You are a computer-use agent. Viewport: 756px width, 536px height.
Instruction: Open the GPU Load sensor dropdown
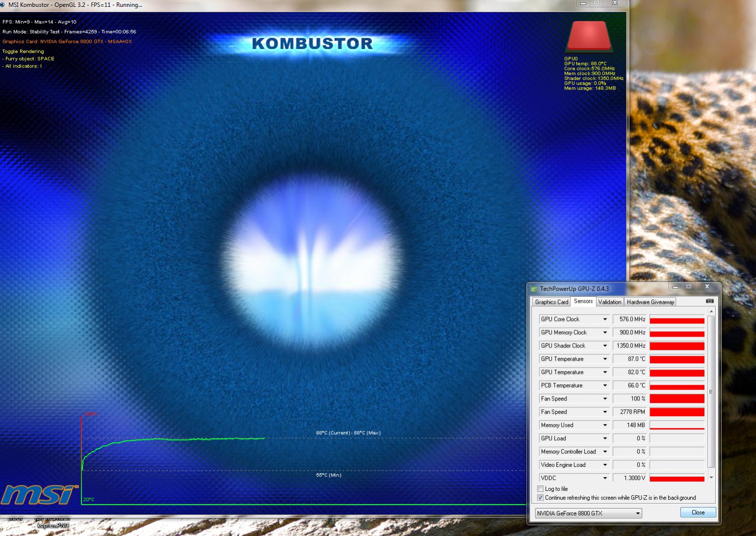point(605,438)
